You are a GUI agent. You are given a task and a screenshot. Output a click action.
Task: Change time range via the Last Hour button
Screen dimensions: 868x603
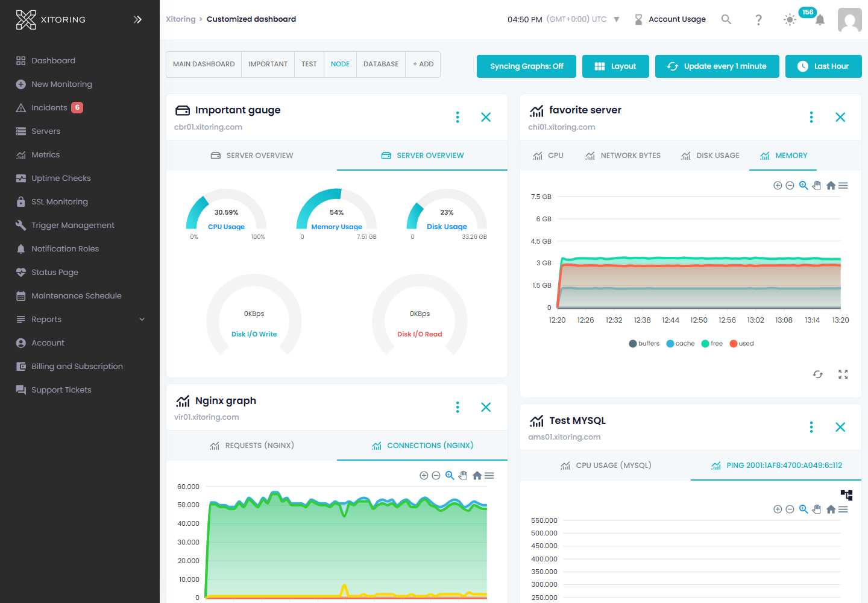point(823,66)
